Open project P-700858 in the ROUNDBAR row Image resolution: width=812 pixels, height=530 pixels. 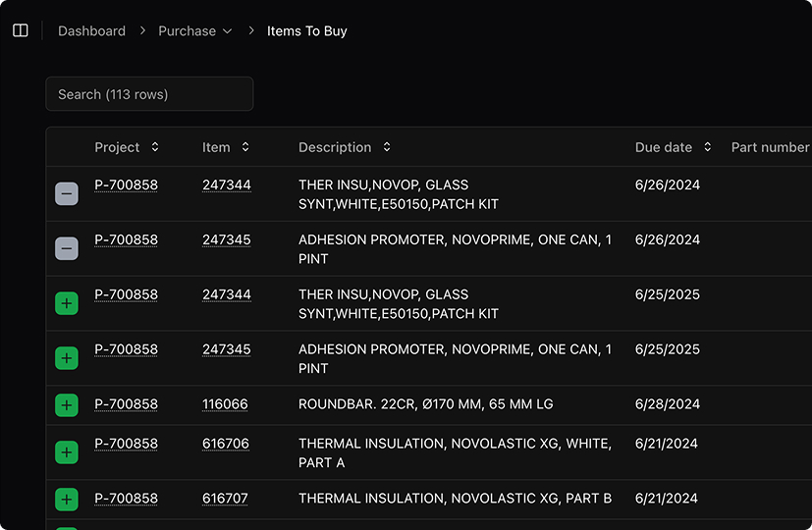(x=126, y=404)
